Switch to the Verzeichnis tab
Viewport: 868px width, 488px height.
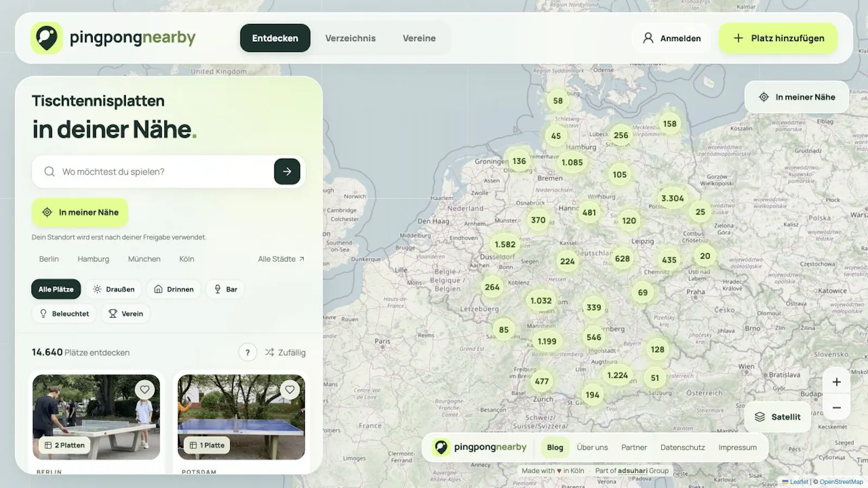tap(350, 38)
